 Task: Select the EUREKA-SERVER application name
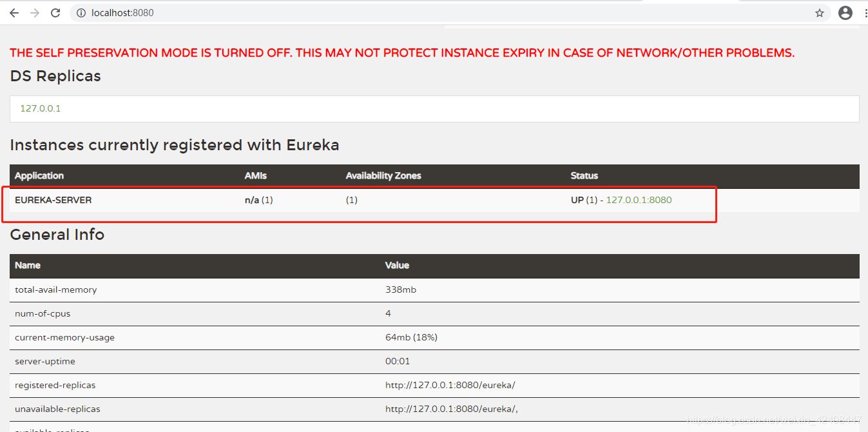point(53,200)
